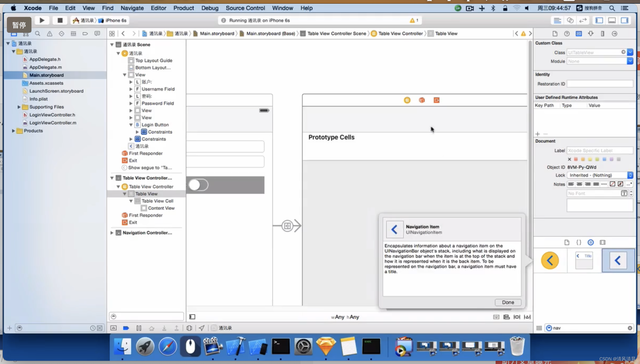Collapse the 通讯录 Scene in outline
The image size is (640, 364).
coord(112,45)
